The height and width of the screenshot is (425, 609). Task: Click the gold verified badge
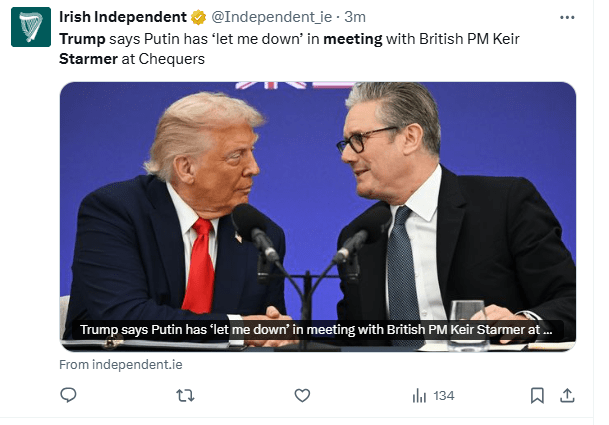click(x=198, y=18)
